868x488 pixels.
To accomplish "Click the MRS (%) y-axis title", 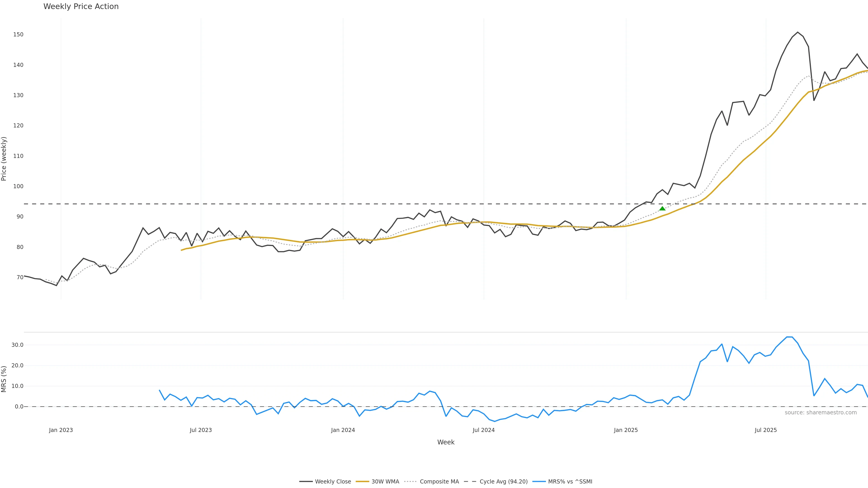I will click(x=4, y=379).
